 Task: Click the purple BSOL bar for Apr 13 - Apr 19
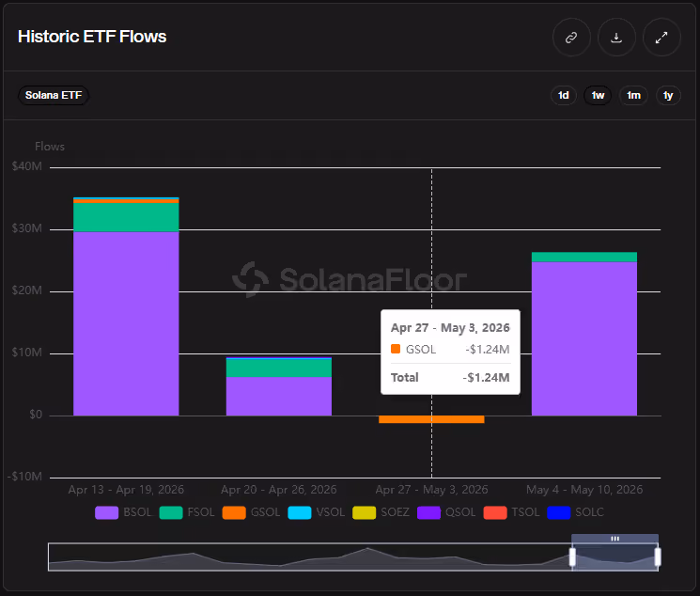tap(126, 323)
